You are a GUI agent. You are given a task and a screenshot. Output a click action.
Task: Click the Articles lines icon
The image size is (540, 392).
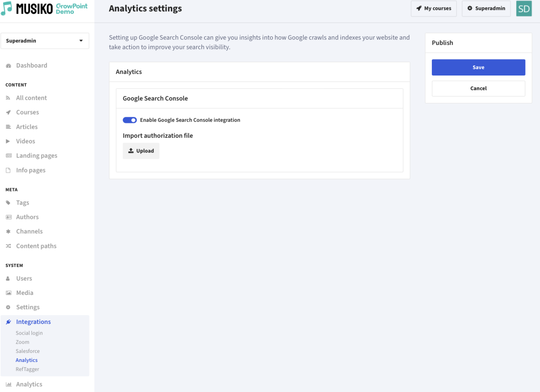[8, 127]
